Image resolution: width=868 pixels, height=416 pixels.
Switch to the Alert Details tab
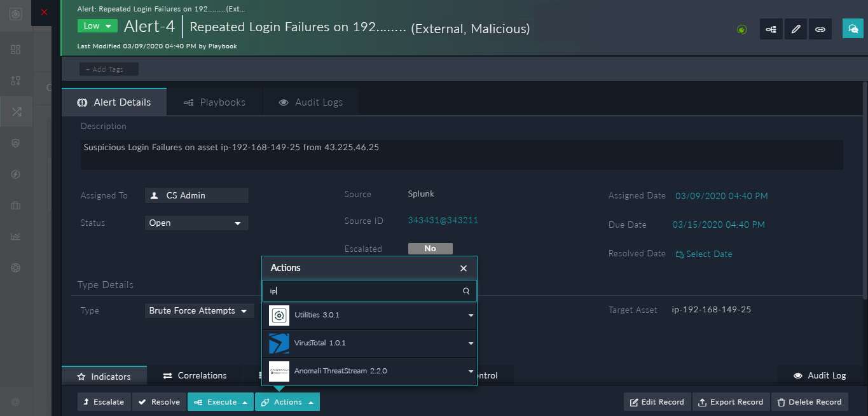[x=114, y=102]
